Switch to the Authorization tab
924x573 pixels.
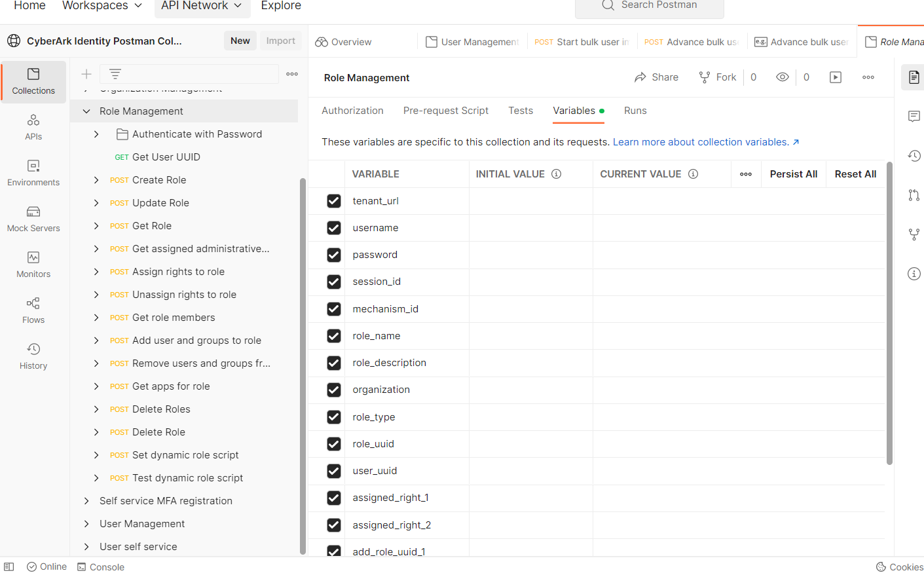click(352, 111)
